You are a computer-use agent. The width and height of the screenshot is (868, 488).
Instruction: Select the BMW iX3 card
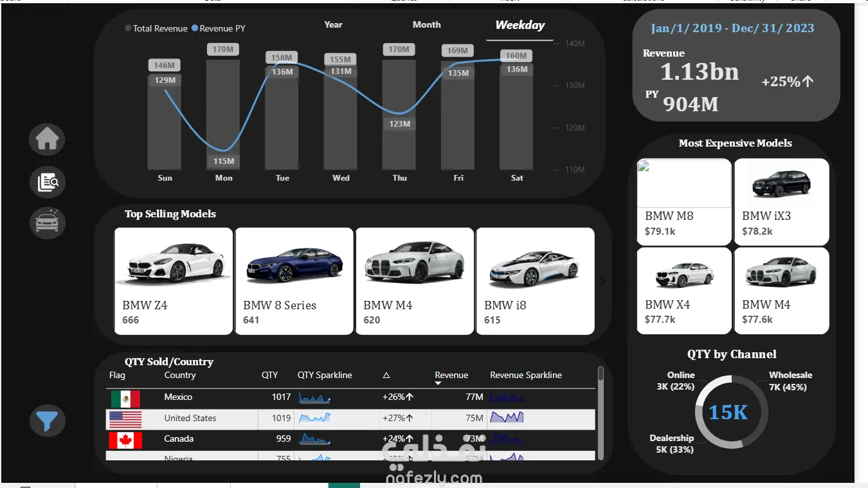click(x=782, y=202)
